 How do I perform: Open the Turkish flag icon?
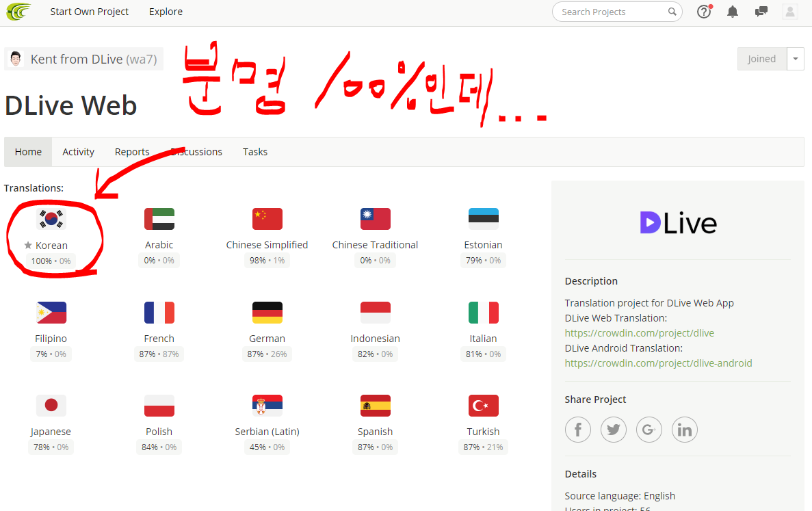point(483,406)
